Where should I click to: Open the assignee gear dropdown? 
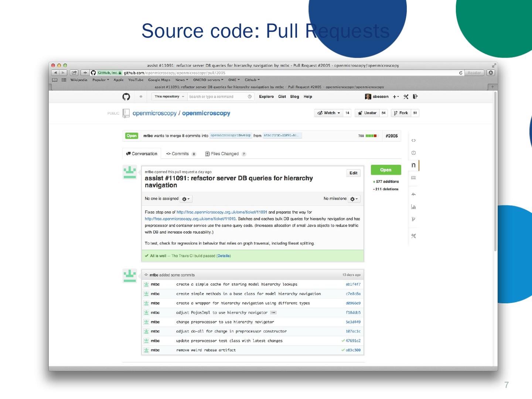tap(186, 199)
